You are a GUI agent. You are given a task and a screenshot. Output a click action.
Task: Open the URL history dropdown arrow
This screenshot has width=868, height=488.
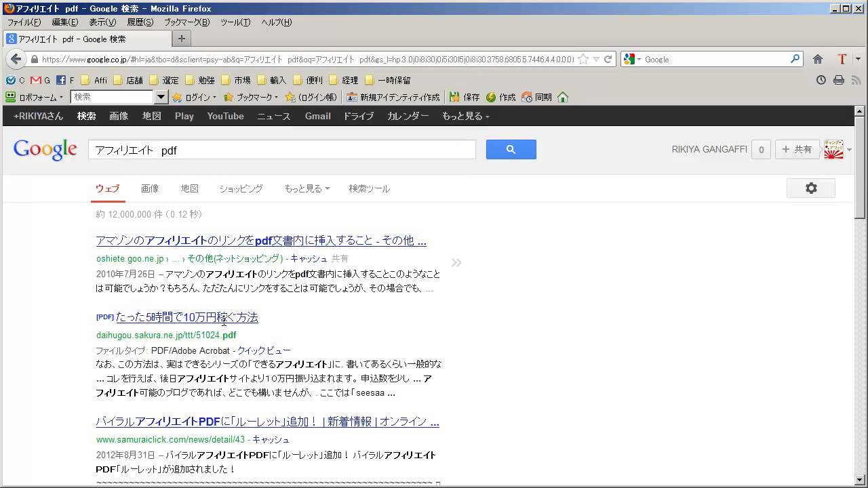(x=596, y=59)
